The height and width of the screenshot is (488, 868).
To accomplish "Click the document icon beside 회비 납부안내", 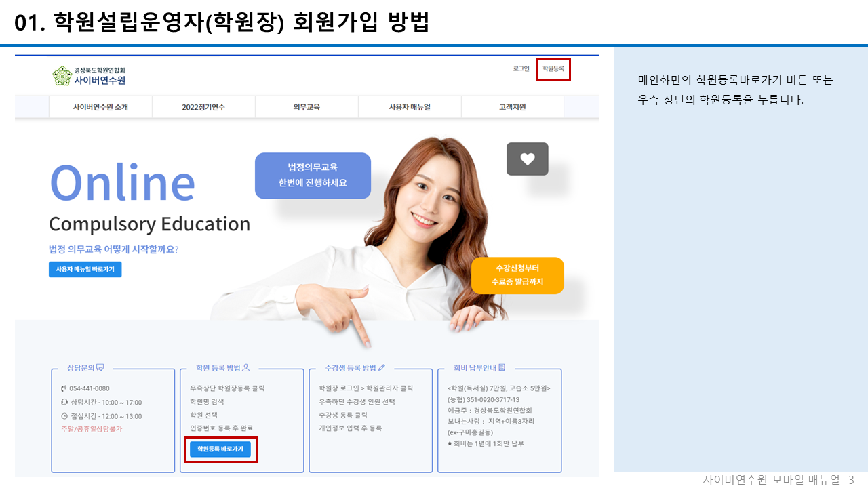I will [502, 367].
